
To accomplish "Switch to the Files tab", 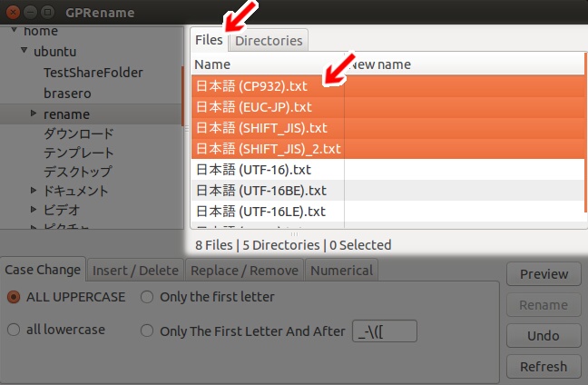I will click(x=209, y=40).
